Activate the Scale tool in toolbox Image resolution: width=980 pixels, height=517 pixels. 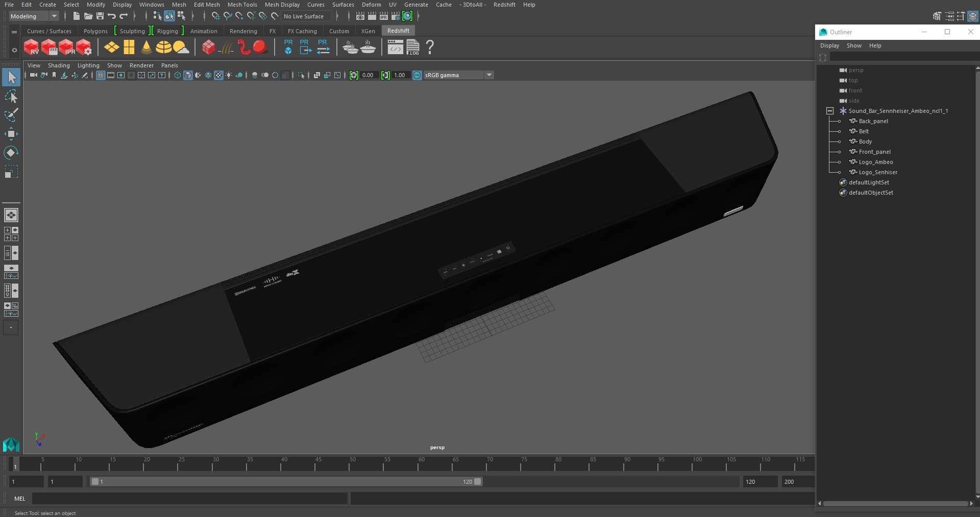(x=11, y=171)
